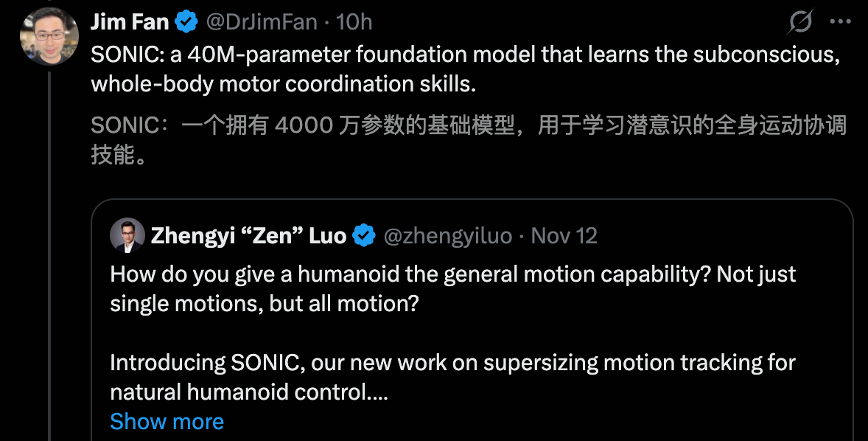The image size is (868, 441).
Task: Click Zhengyi Luo's small avatar in quote
Action: click(x=127, y=235)
